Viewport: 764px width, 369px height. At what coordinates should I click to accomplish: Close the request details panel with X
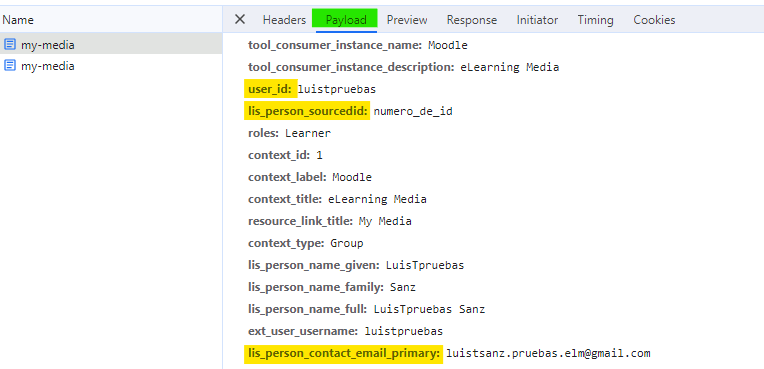(240, 19)
